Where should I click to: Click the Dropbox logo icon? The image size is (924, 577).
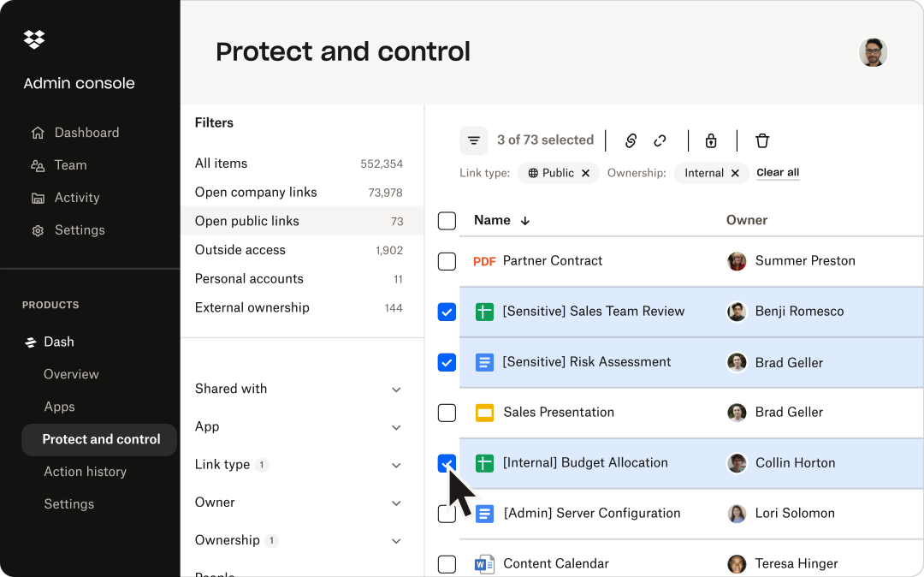pyautogui.click(x=33, y=39)
